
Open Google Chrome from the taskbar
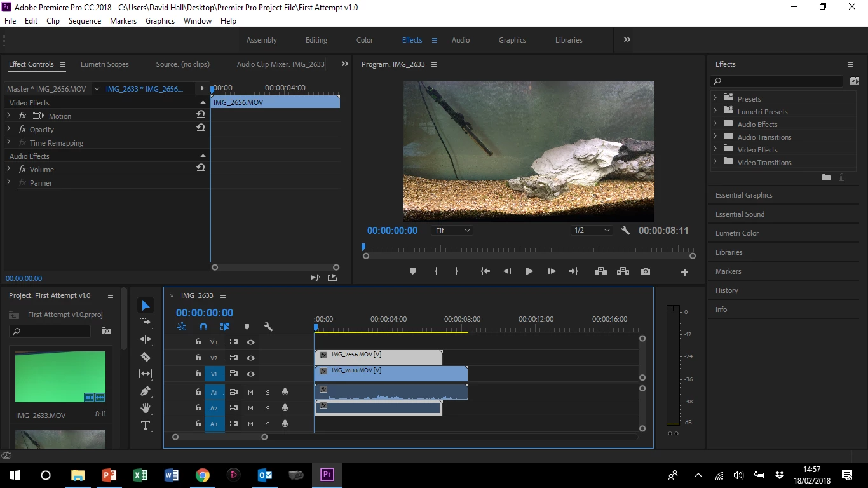[x=203, y=475]
